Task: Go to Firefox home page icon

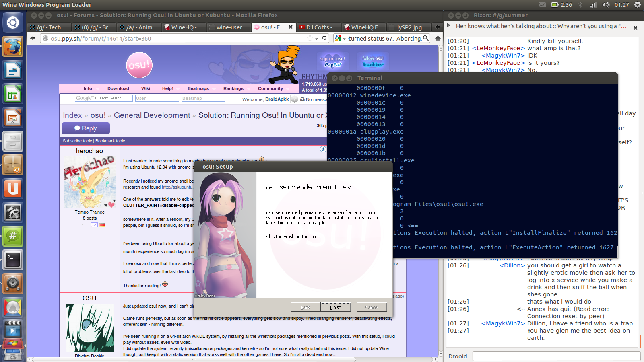Action: [x=438, y=38]
